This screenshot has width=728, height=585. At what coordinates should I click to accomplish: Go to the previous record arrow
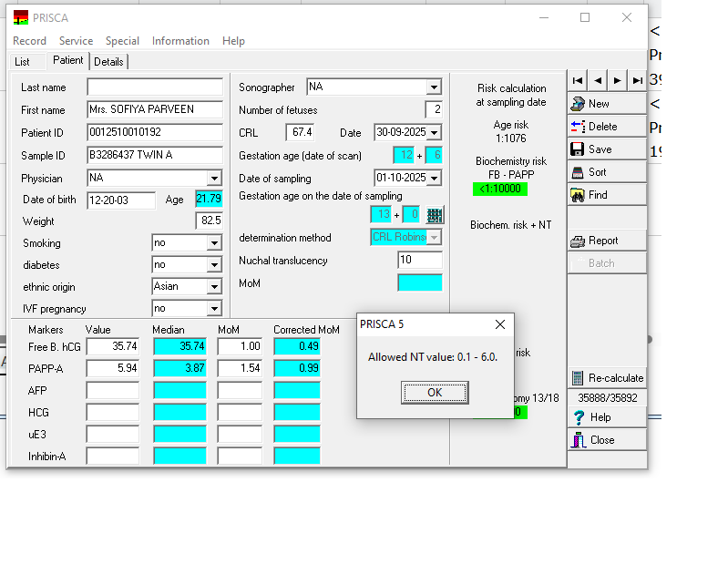pos(597,80)
